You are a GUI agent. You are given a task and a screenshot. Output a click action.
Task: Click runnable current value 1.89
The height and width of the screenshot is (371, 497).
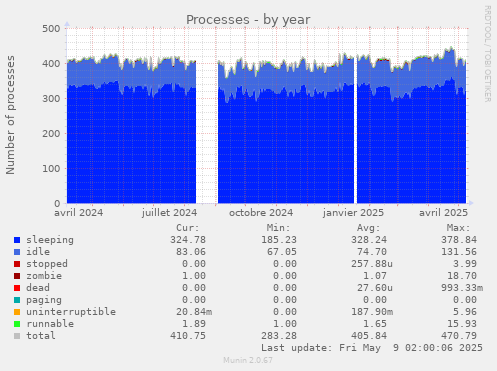(x=194, y=324)
